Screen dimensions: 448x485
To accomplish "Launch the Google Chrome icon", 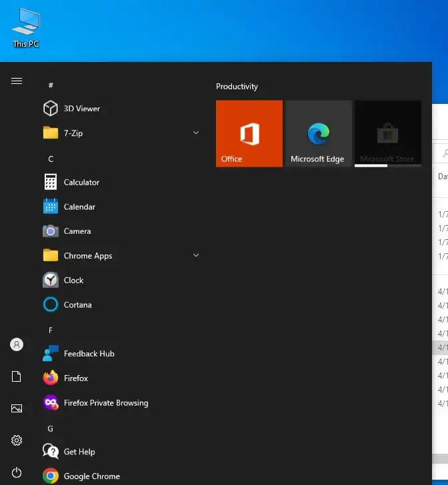I will pyautogui.click(x=51, y=476).
